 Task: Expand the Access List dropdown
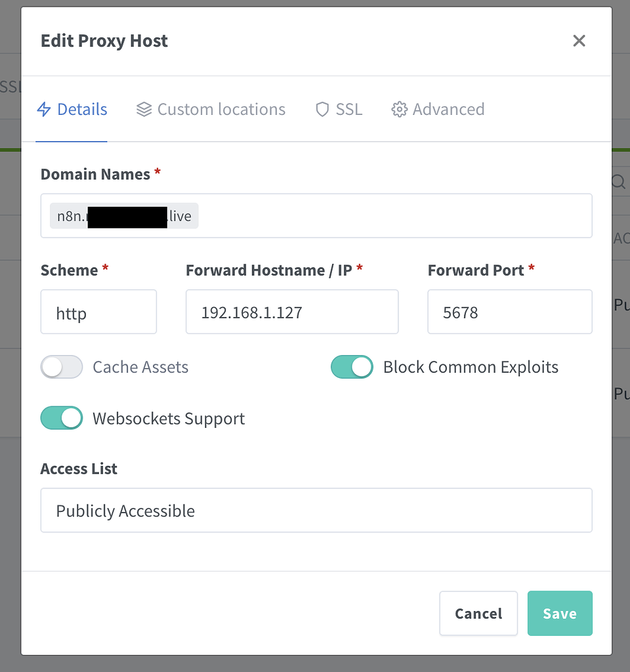point(316,511)
